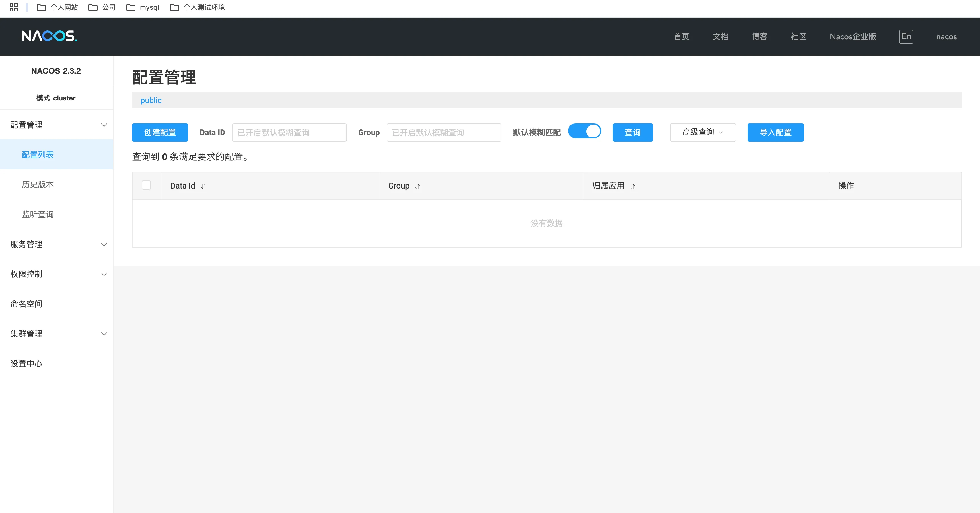The image size is (980, 513).
Task: Open the browser apps grid icon
Action: tap(14, 7)
